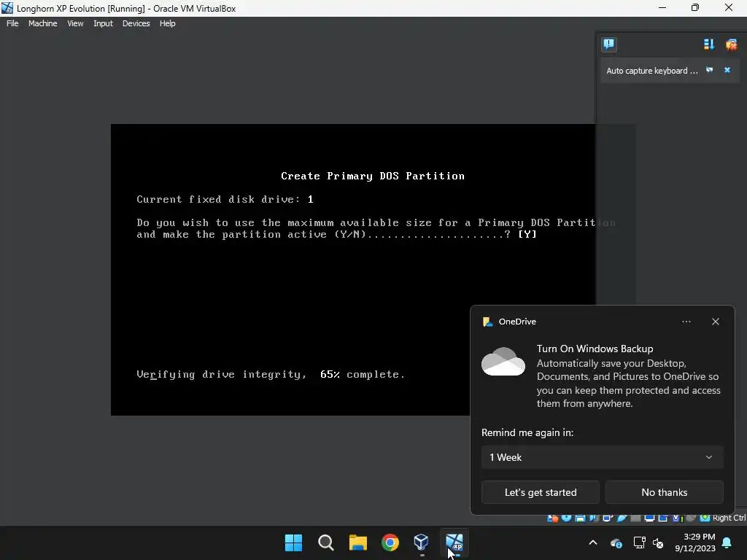Viewport: 747px width, 560px height.
Task: Click inside the VM screen near [Y] prompt
Action: point(527,234)
